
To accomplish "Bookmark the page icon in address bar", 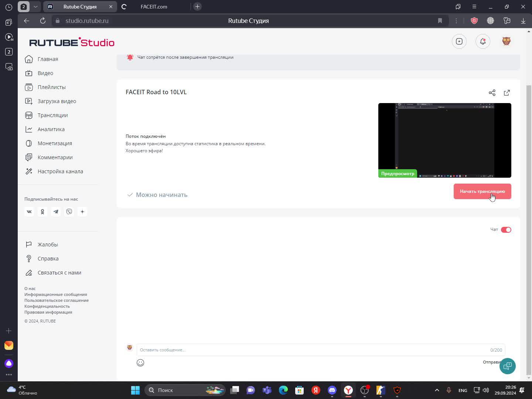I will point(440,21).
